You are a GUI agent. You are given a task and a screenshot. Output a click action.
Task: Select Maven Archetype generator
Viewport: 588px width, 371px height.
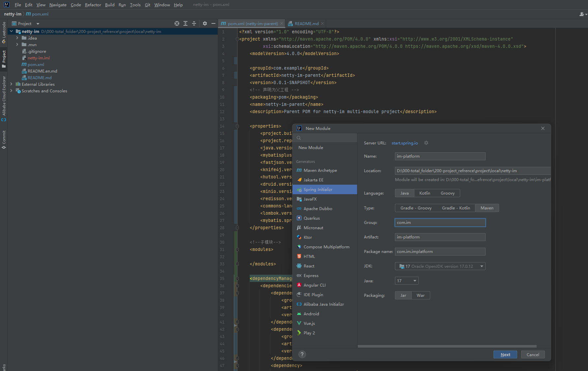pyautogui.click(x=324, y=170)
